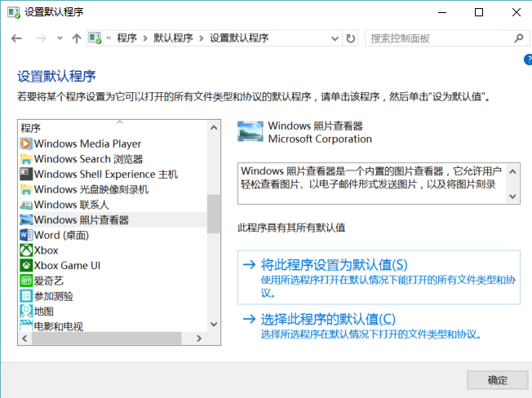532x398 pixels.
Task: Click the Word (桌面) icon
Action: click(x=26, y=235)
